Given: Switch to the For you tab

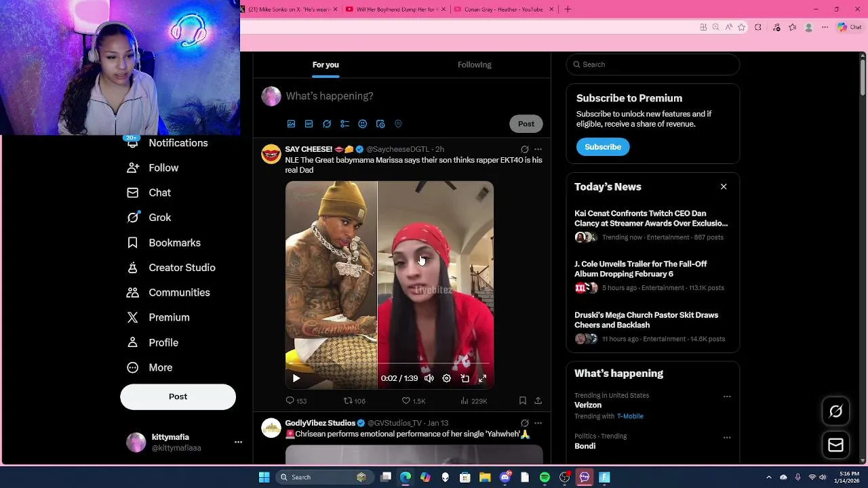Looking at the screenshot, I should tap(325, 64).
